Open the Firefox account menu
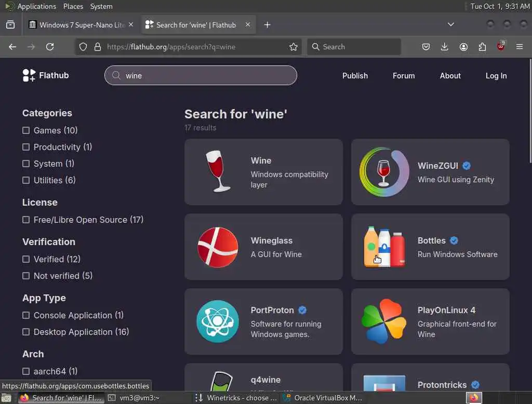532x404 pixels. [463, 47]
